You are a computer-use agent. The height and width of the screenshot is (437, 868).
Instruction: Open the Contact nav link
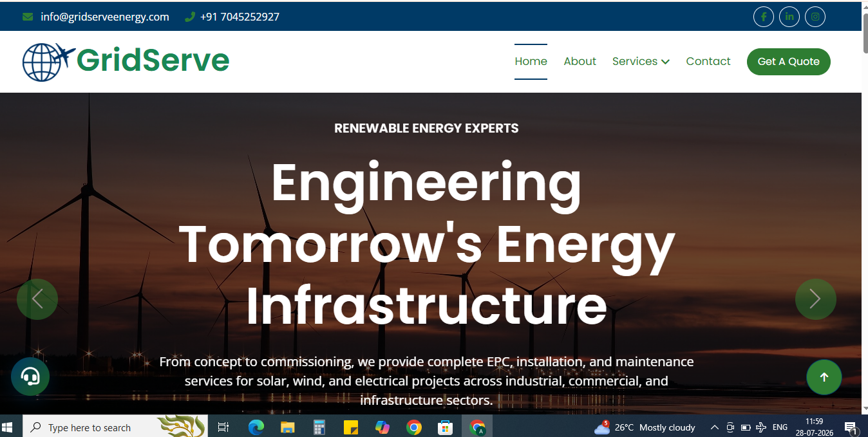708,62
